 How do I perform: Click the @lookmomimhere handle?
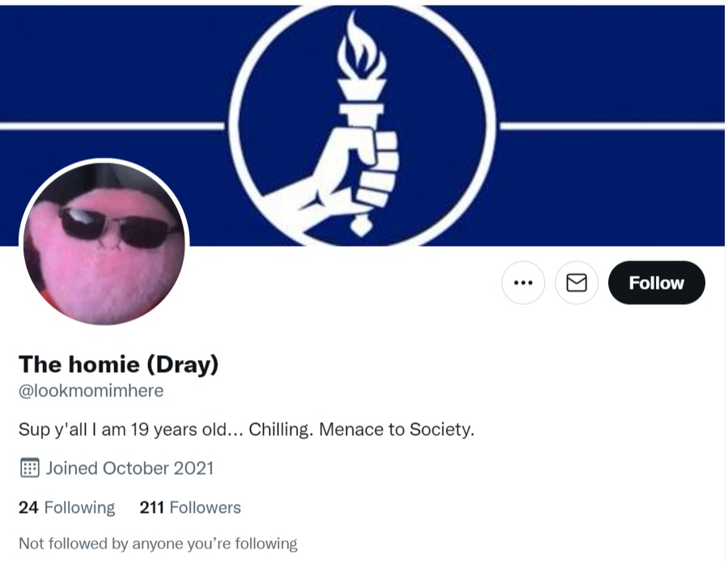pos(91,391)
